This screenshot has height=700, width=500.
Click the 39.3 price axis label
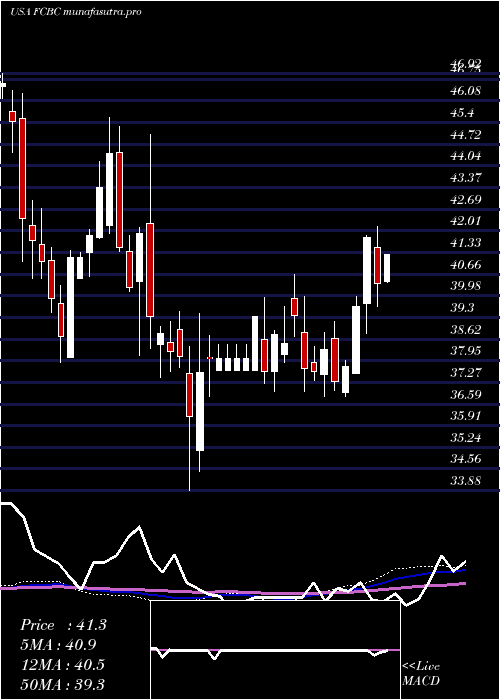pos(462,308)
